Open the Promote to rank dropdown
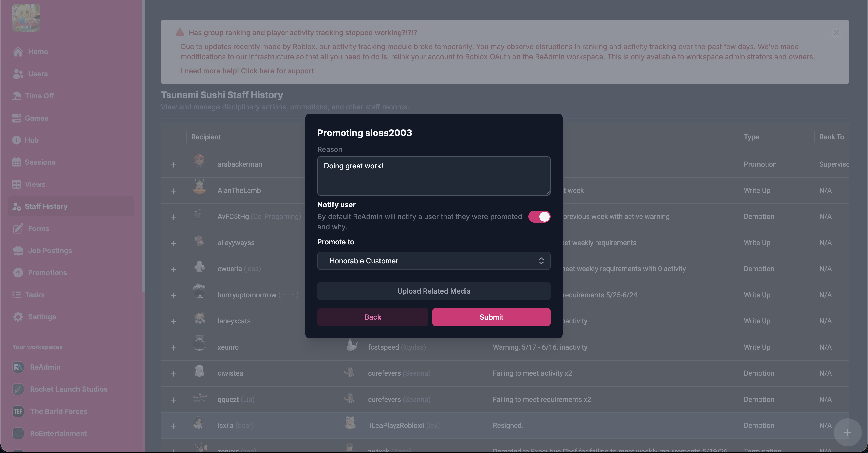Screen dimensions: 868x453 coord(434,261)
